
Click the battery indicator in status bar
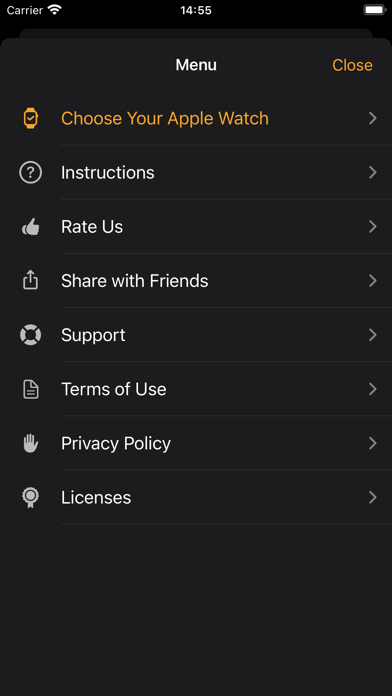pyautogui.click(x=375, y=10)
